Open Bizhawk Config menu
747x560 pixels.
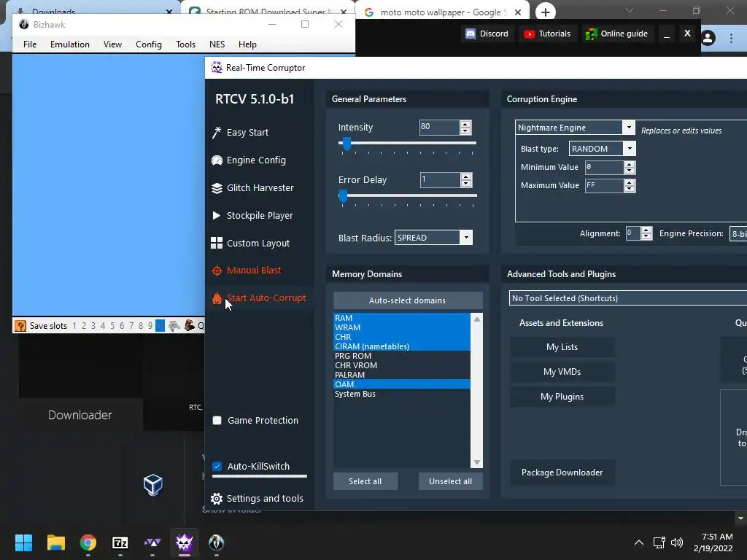[149, 44]
